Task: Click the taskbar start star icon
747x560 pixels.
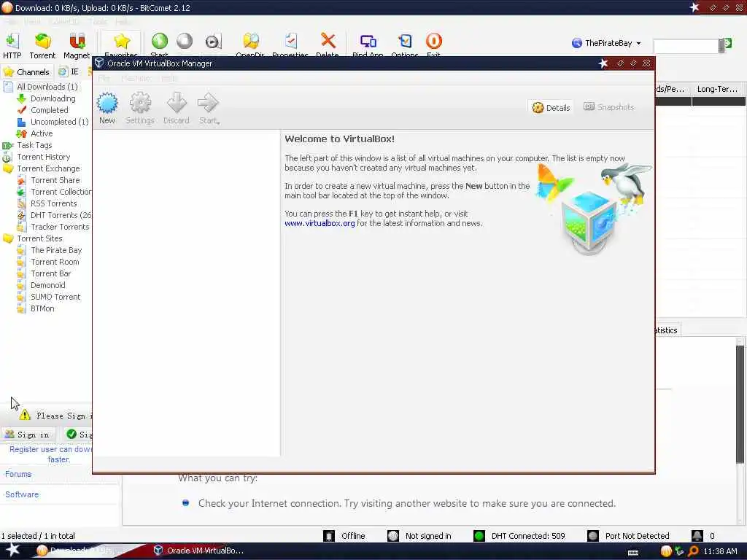Action: 12,551
